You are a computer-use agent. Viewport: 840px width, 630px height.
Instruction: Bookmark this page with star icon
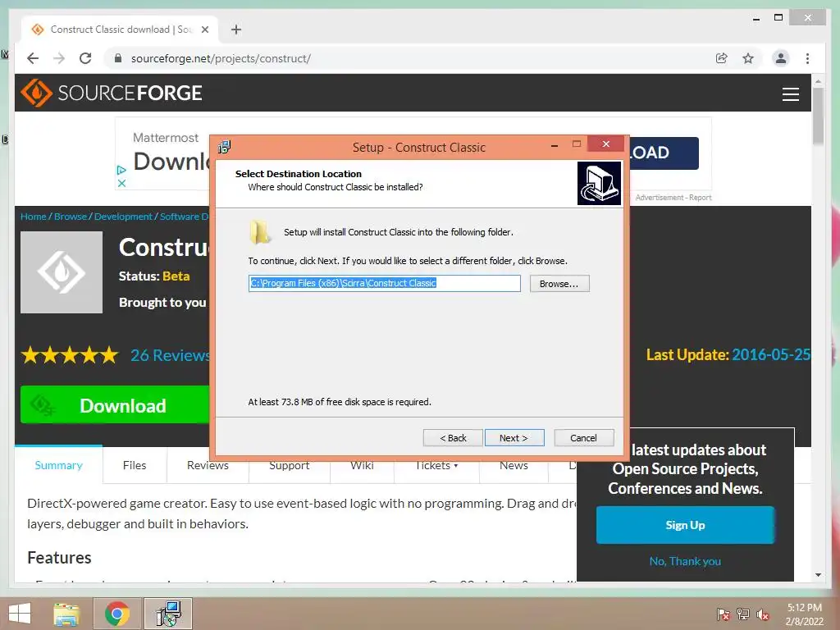[748, 58]
